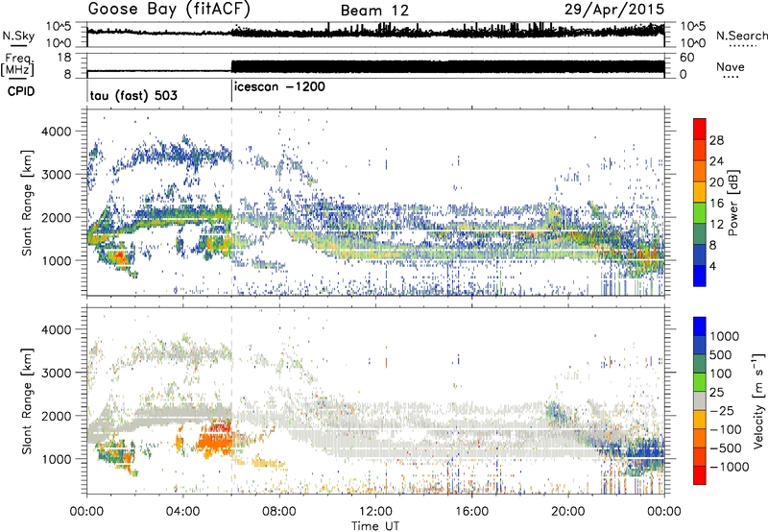Click the '-1000' tick on the Velocity scale
Viewport: 768px width, 532px height.
click(x=730, y=467)
